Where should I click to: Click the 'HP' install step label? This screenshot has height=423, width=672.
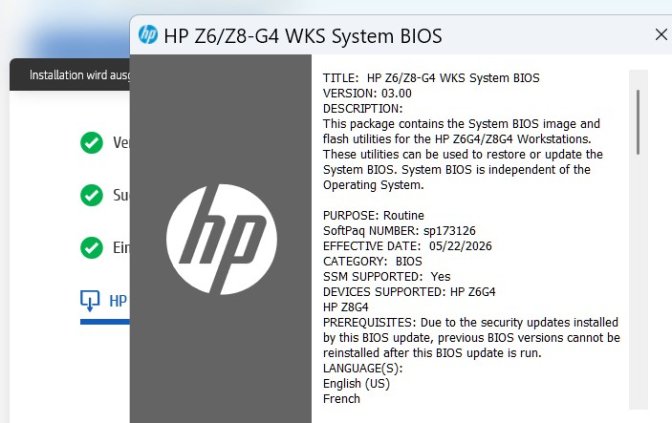118,301
